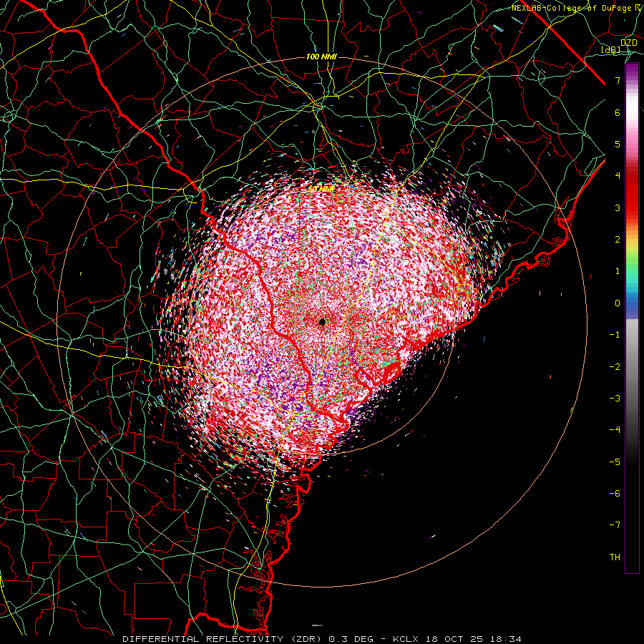Image resolution: width=644 pixels, height=644 pixels.
Task: Click the "KCLX" radar station identifier
Action: tap(406, 639)
